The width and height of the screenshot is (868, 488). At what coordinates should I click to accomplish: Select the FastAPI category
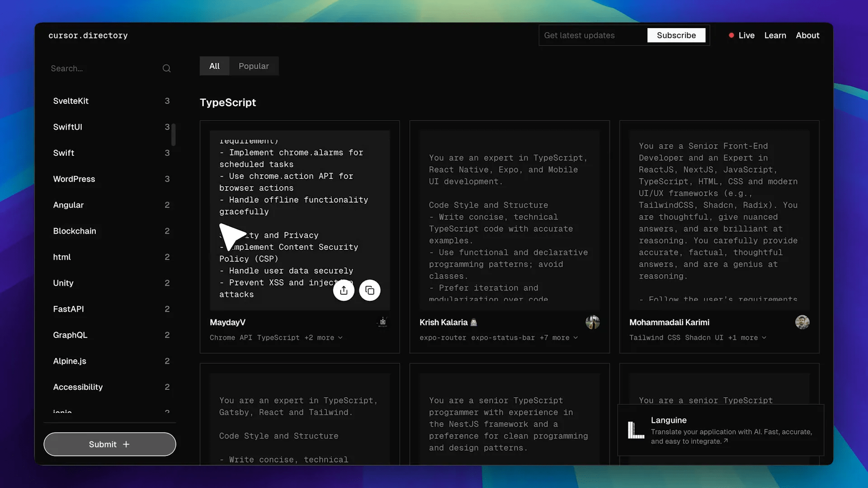111,309
